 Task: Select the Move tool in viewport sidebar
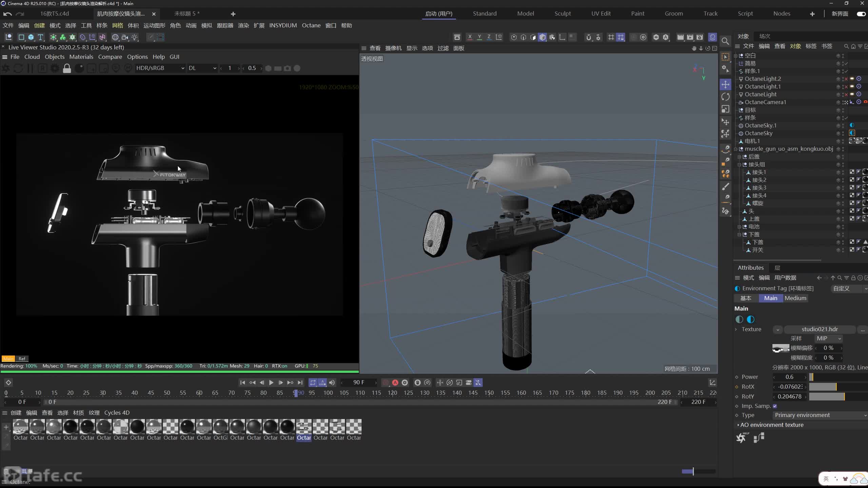pyautogui.click(x=725, y=84)
